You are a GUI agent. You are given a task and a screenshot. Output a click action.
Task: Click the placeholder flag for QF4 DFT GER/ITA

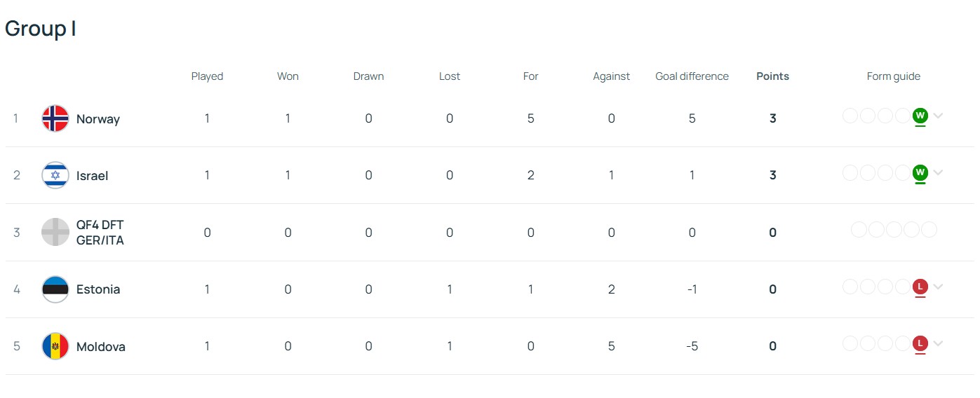[x=55, y=233]
